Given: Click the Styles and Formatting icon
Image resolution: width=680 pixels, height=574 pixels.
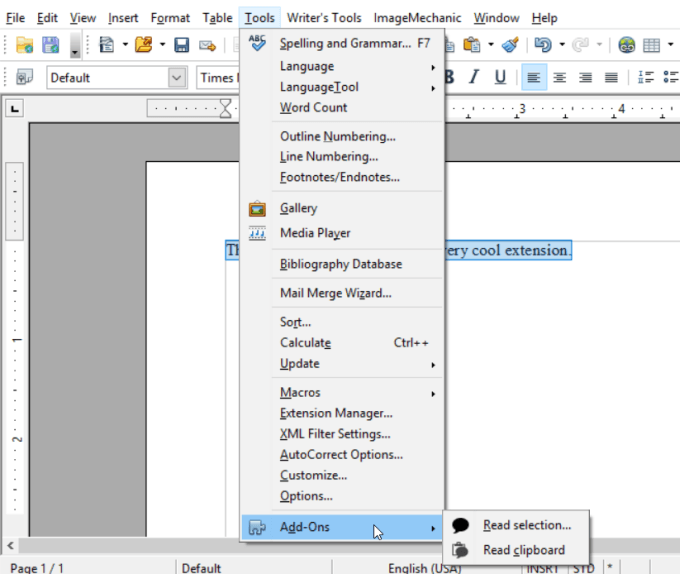Looking at the screenshot, I should tap(24, 78).
